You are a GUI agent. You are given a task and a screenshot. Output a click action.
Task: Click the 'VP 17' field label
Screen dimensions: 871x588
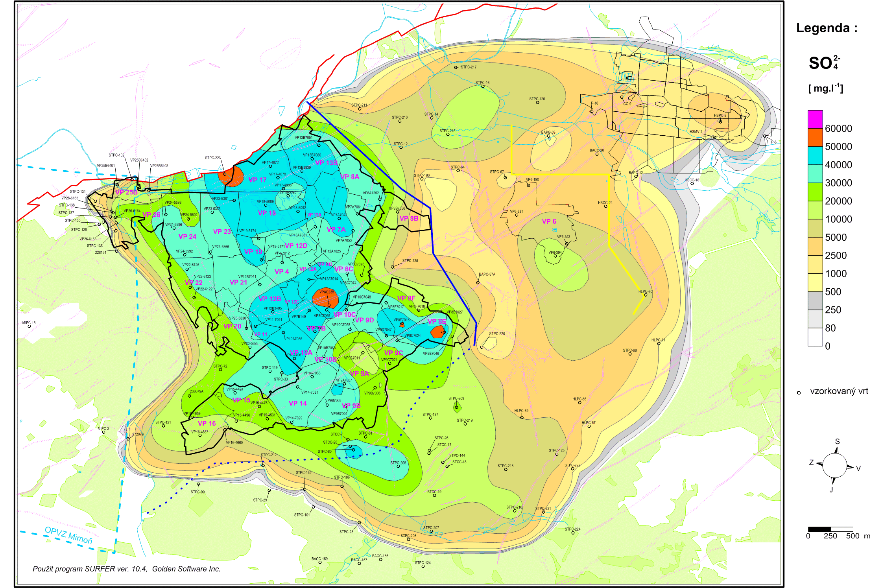pos(257,180)
